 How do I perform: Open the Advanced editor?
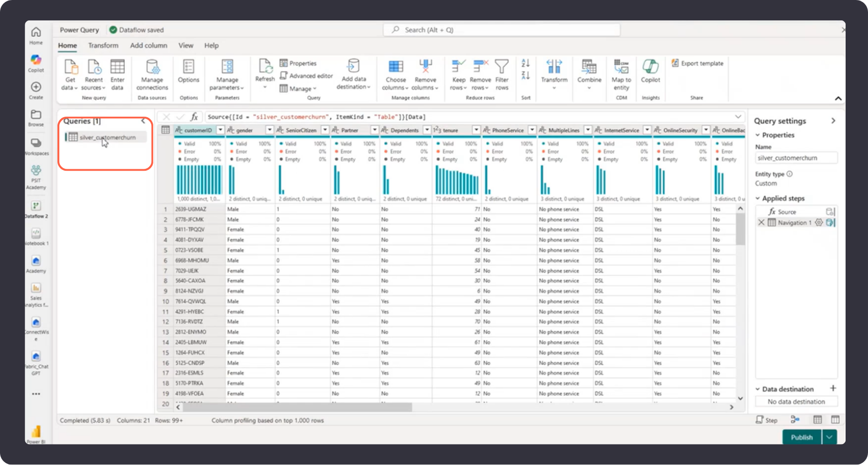coord(306,76)
